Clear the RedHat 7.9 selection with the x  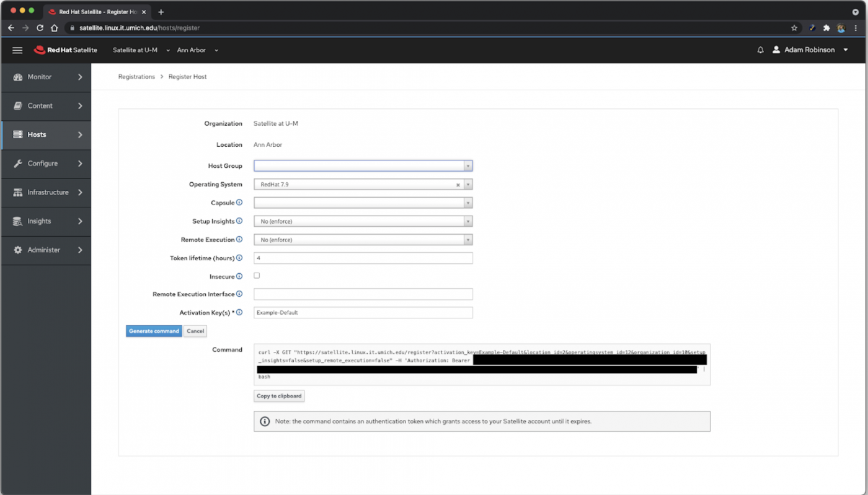(458, 184)
